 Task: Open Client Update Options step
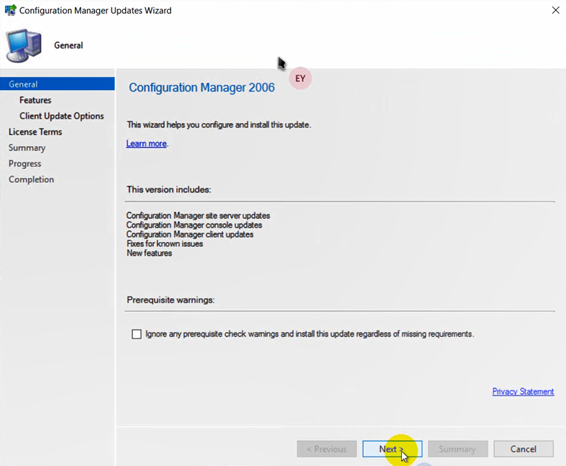tap(62, 116)
